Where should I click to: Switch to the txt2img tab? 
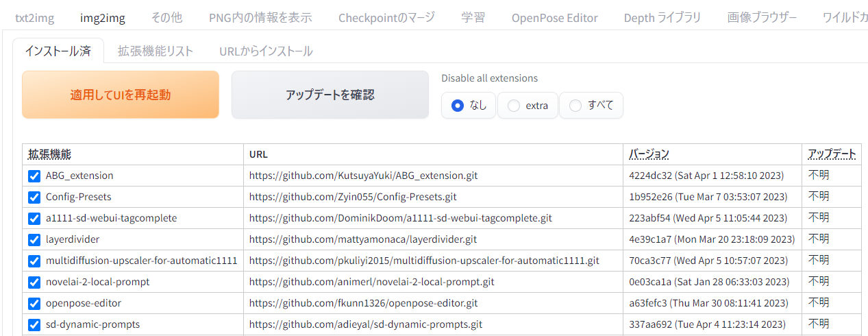(x=34, y=18)
